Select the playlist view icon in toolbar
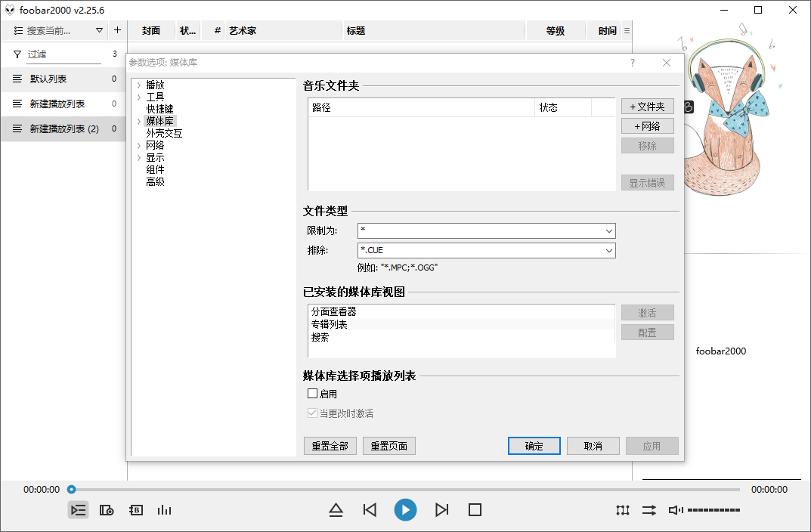Screen dimensions: 811x532 [x=78, y=510]
